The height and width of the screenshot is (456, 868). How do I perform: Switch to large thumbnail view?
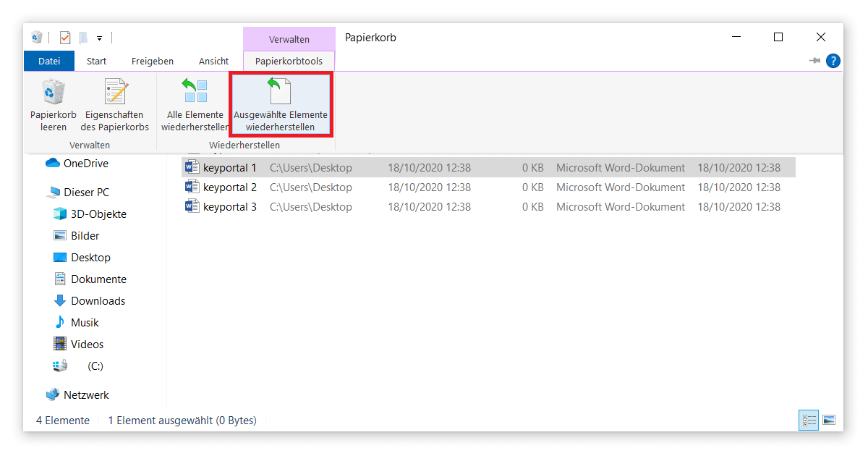829,420
